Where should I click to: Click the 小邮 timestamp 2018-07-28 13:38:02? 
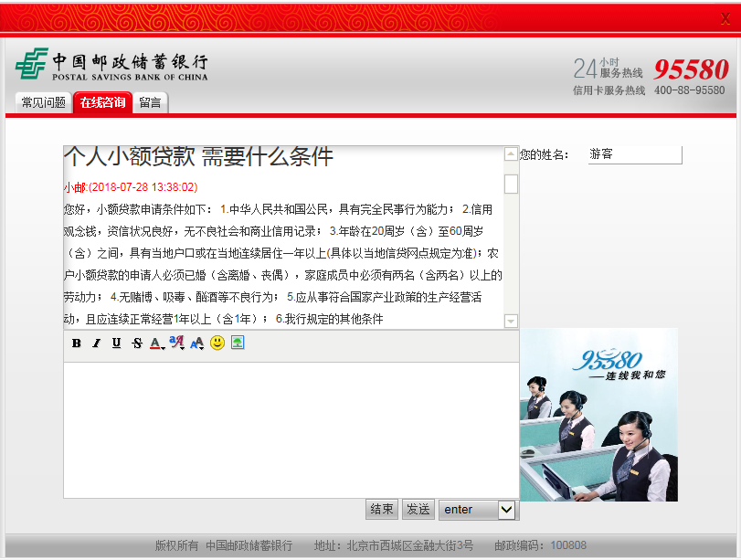[x=131, y=187]
